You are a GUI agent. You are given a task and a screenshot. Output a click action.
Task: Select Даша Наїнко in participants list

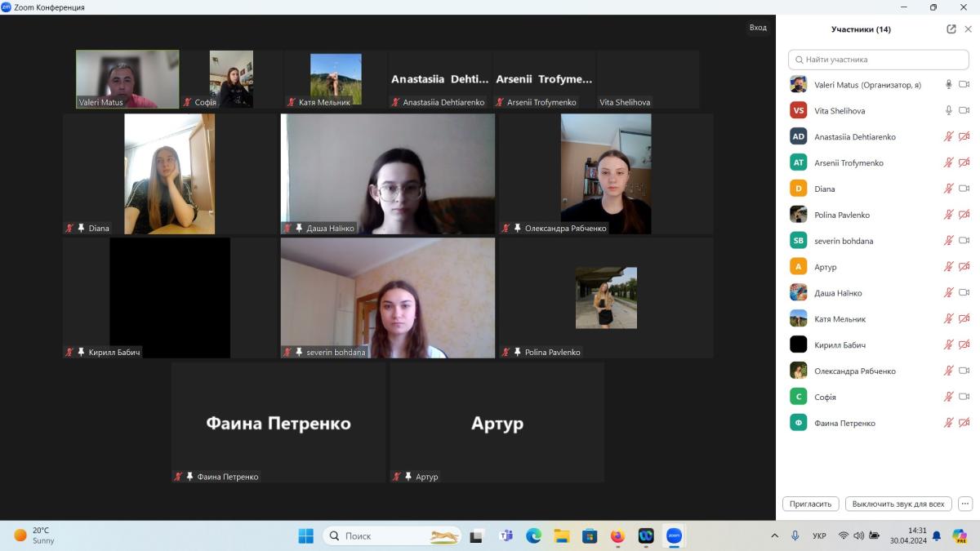click(878, 293)
